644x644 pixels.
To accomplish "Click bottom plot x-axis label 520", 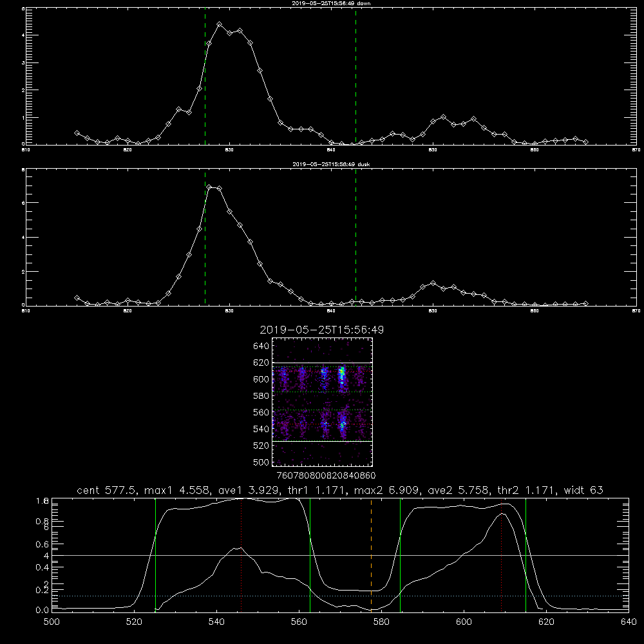I will (x=134, y=622).
